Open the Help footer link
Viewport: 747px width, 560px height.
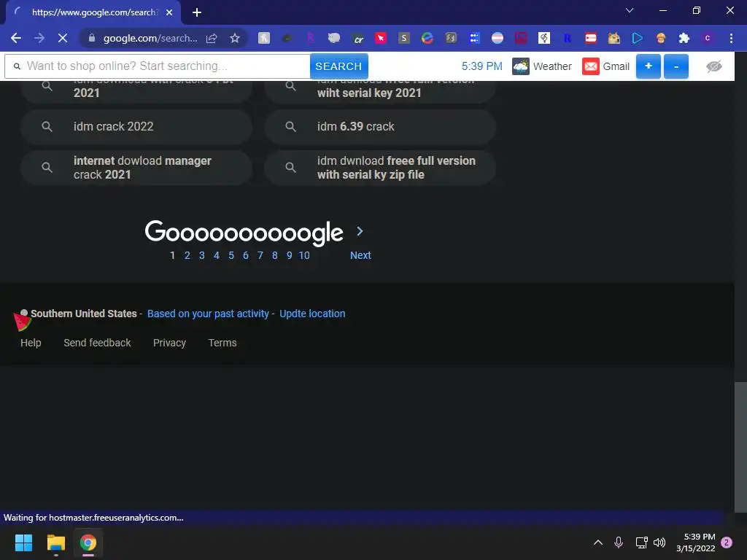pyautogui.click(x=31, y=343)
